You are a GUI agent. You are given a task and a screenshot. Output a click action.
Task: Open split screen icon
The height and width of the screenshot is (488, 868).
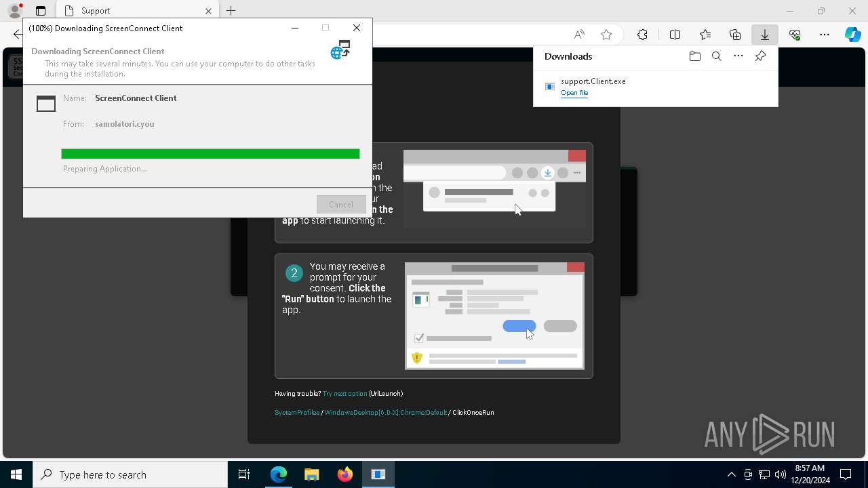pos(675,35)
